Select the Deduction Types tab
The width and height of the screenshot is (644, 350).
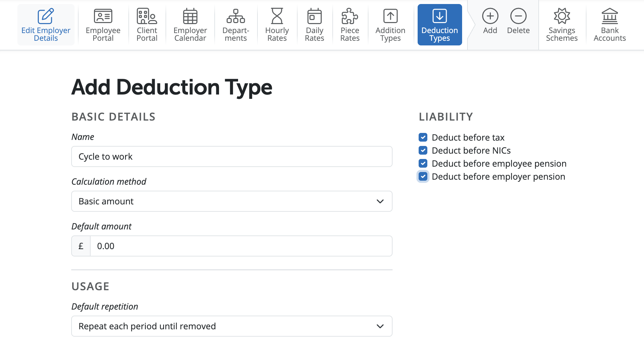click(x=440, y=25)
